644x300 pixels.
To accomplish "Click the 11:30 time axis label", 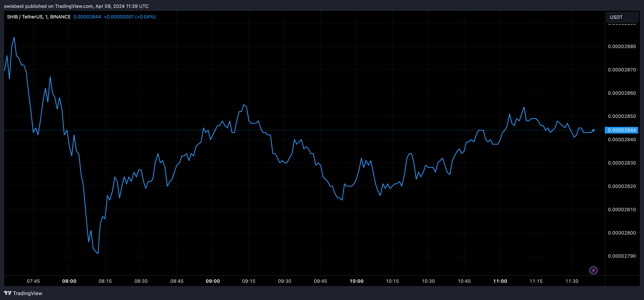I will (x=572, y=281).
